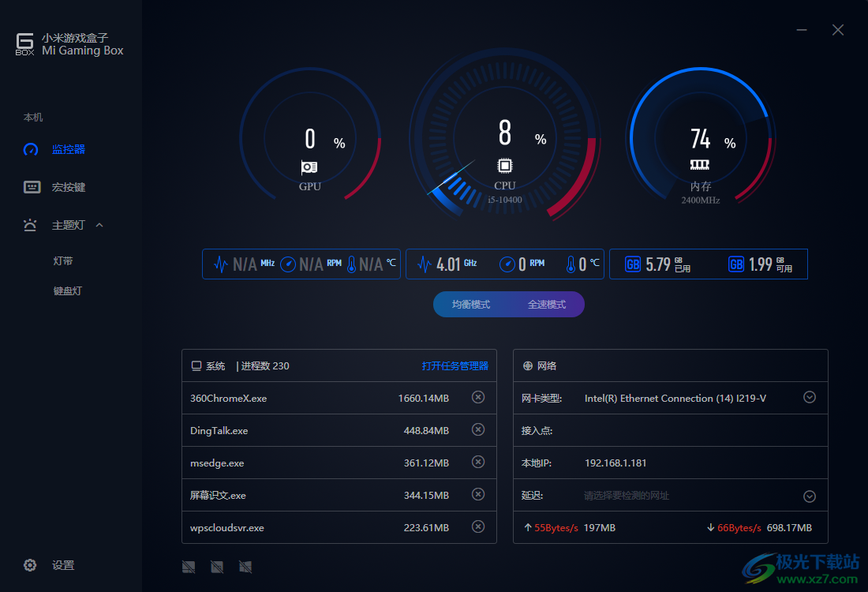Viewport: 868px width, 592px height.
Task: Click the settings gear icon
Action: click(x=30, y=565)
